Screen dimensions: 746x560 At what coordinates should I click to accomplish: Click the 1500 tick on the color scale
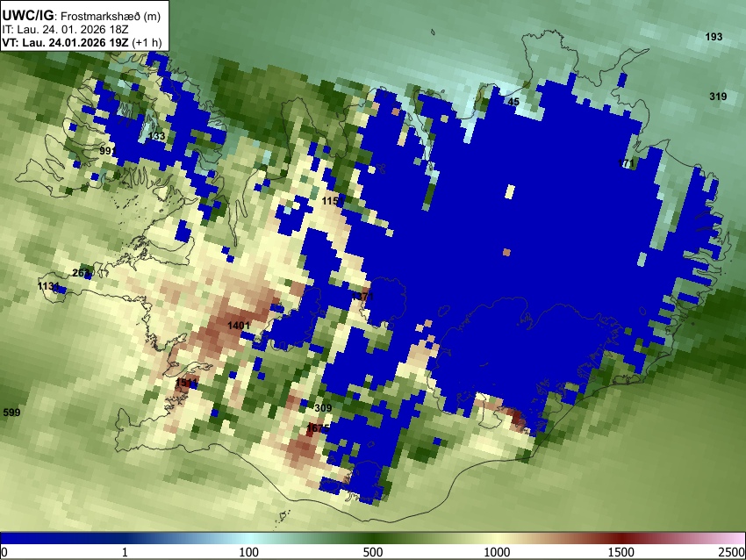coord(621,552)
